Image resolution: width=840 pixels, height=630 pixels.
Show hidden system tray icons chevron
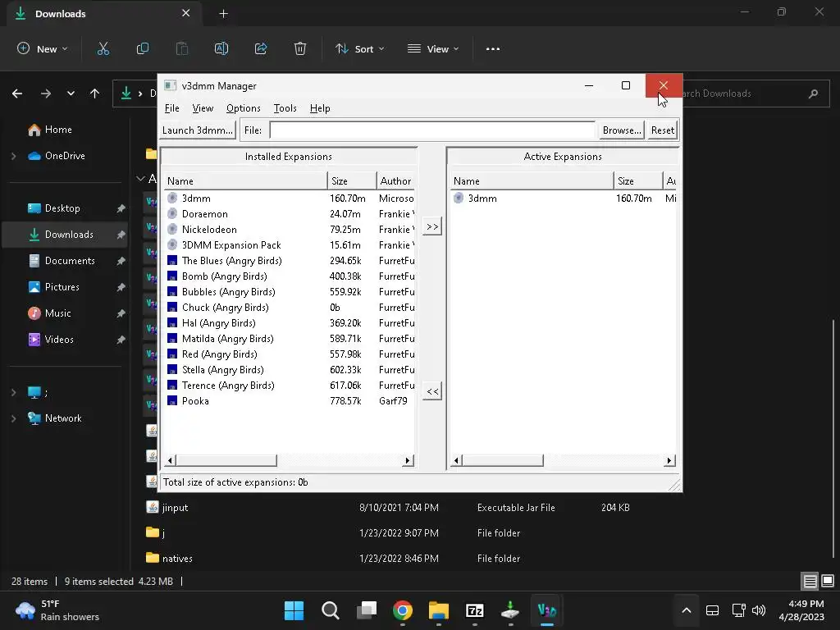[687, 610]
